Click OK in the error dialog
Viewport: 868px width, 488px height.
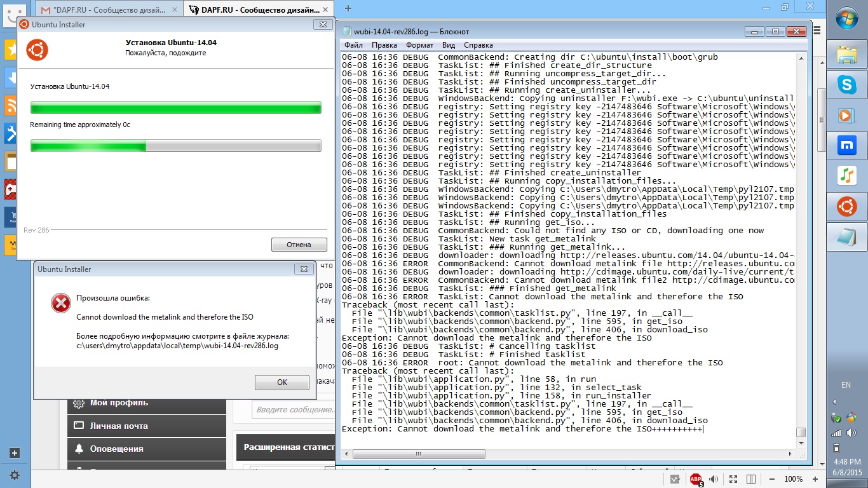pyautogui.click(x=282, y=383)
